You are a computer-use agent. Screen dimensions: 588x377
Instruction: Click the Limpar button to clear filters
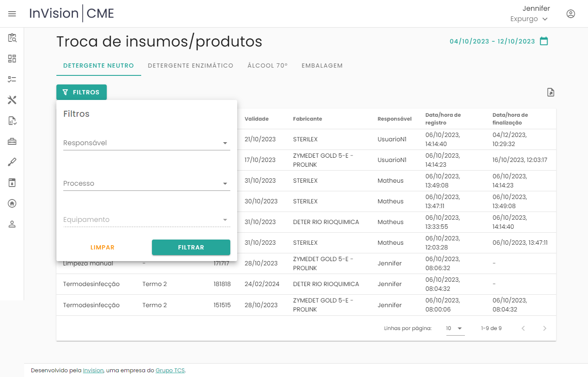(x=102, y=247)
